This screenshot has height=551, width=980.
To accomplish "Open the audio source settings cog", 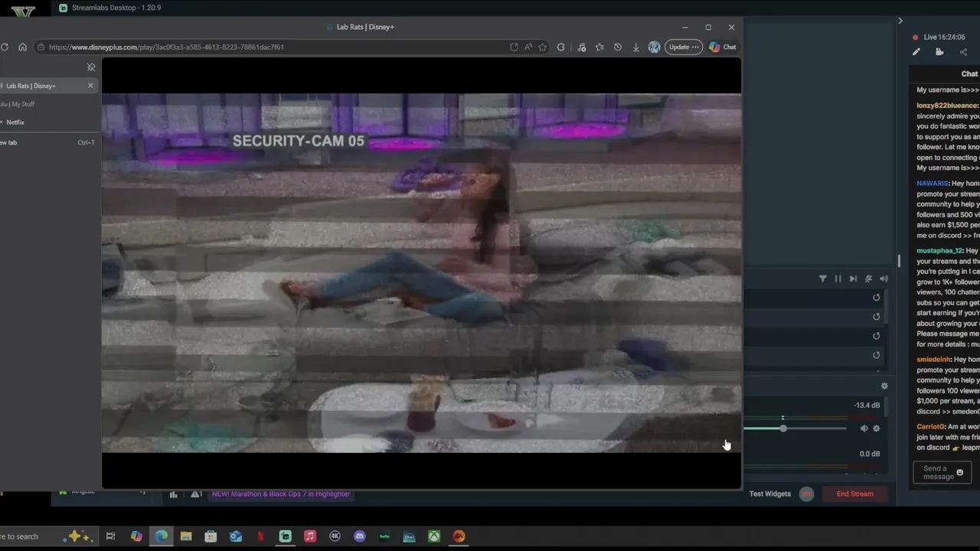I will 877,429.
